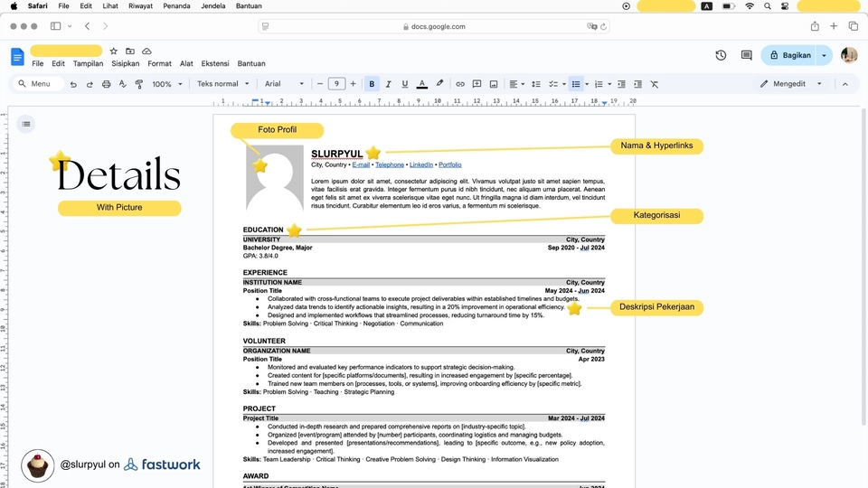The width and height of the screenshot is (868, 488).
Task: Open the 100% zoom dropdown
Action: click(x=166, y=84)
